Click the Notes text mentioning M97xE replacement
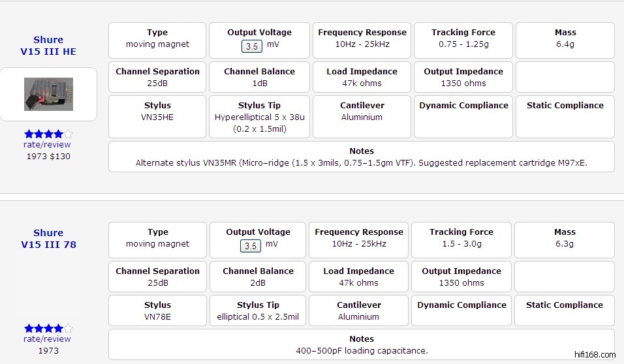The height and width of the screenshot is (364, 624). (361, 163)
